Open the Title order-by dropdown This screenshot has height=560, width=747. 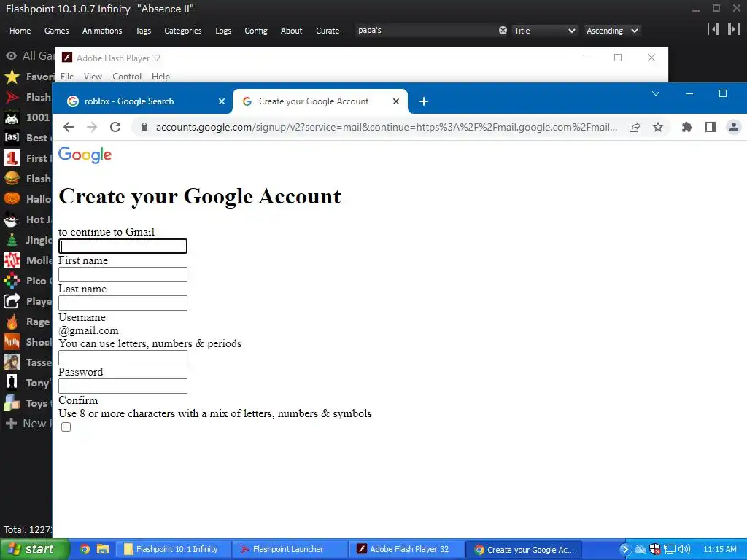[545, 31]
